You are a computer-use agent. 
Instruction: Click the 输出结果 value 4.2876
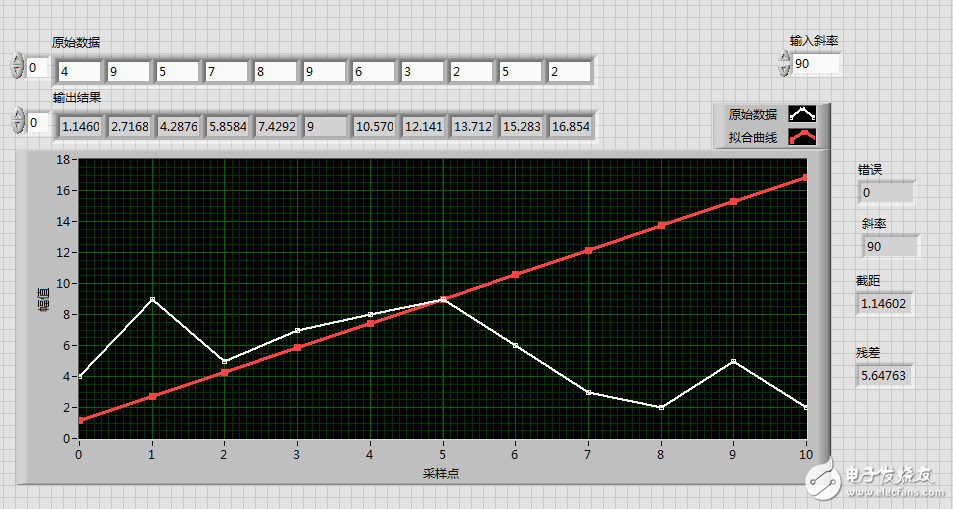coord(178,126)
